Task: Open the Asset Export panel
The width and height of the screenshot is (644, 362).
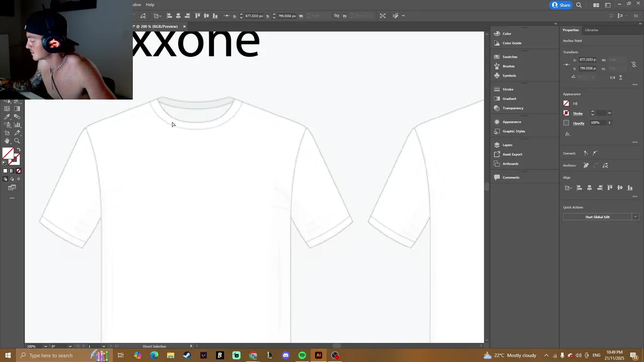Action: 512,154
